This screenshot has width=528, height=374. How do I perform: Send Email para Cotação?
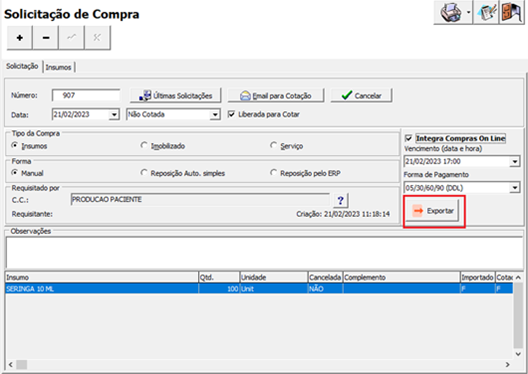pos(276,96)
